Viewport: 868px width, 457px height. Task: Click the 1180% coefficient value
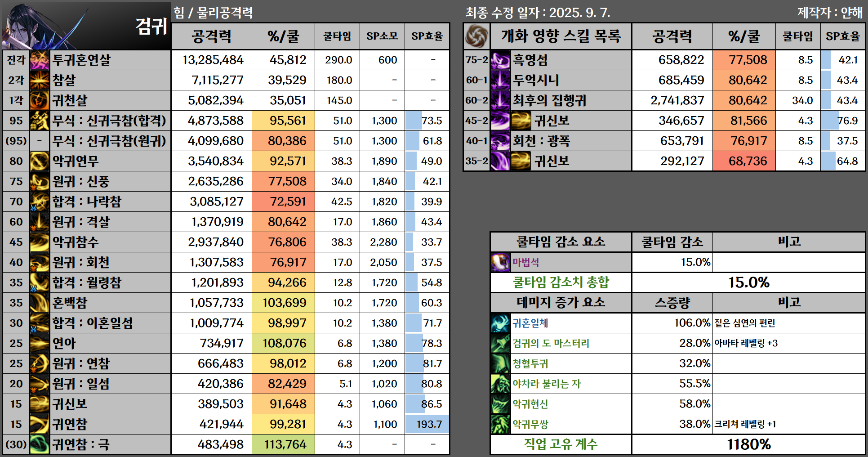(749, 444)
